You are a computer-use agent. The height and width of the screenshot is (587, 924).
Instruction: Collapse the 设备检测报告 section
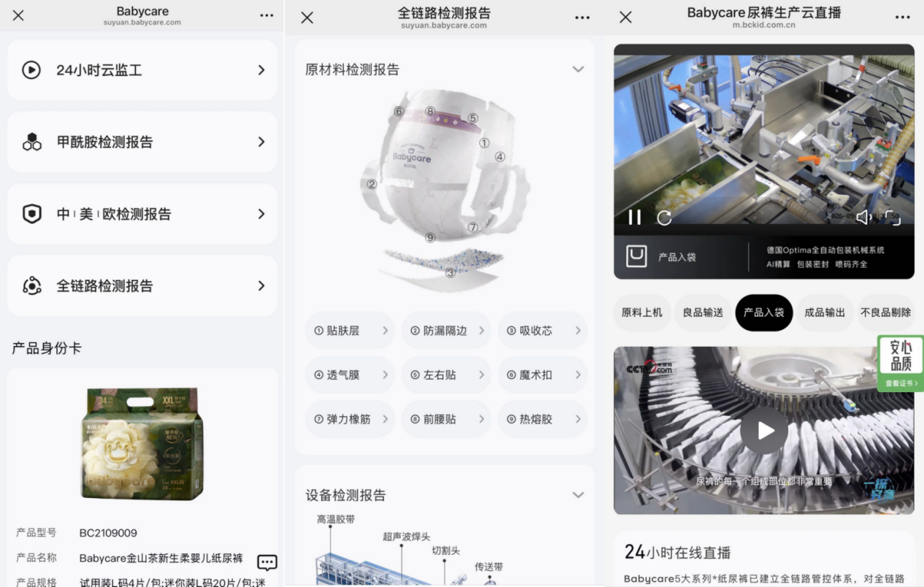[x=578, y=495]
